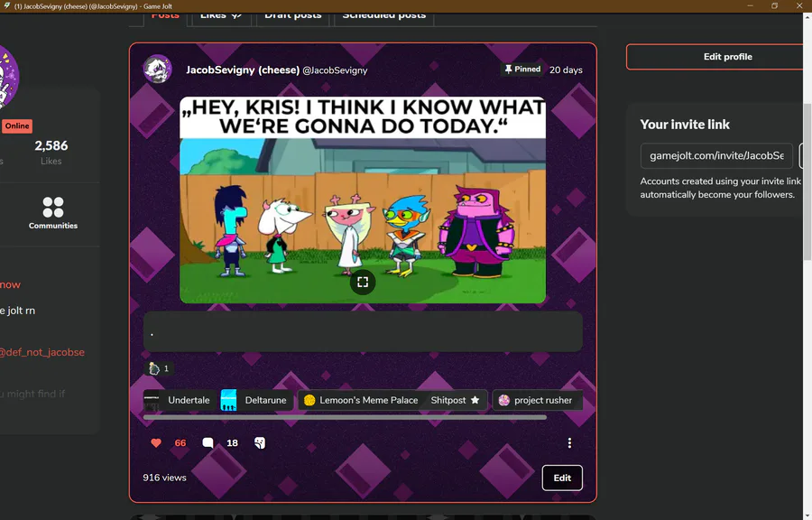The height and width of the screenshot is (520, 812).
Task: Click the 18 comments count
Action: tap(232, 443)
